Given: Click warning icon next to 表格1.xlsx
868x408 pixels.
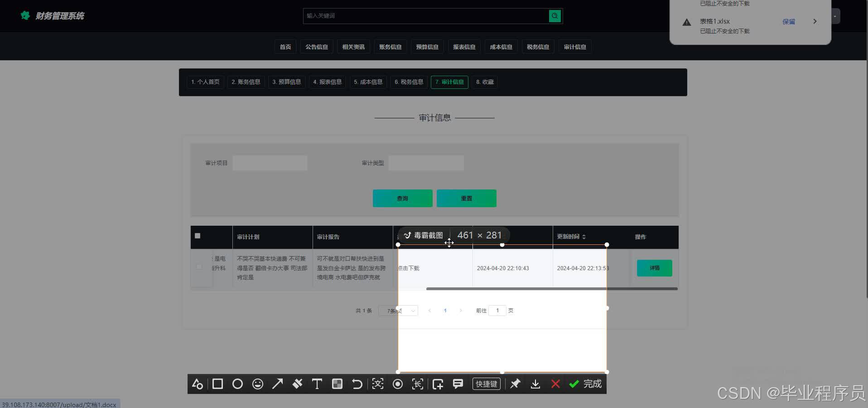Looking at the screenshot, I should (x=687, y=22).
